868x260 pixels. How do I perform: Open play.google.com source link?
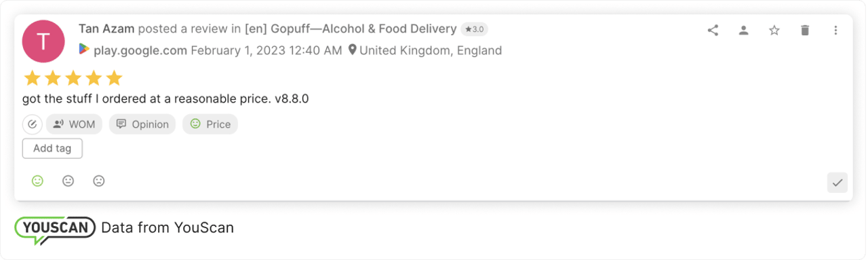tap(140, 50)
